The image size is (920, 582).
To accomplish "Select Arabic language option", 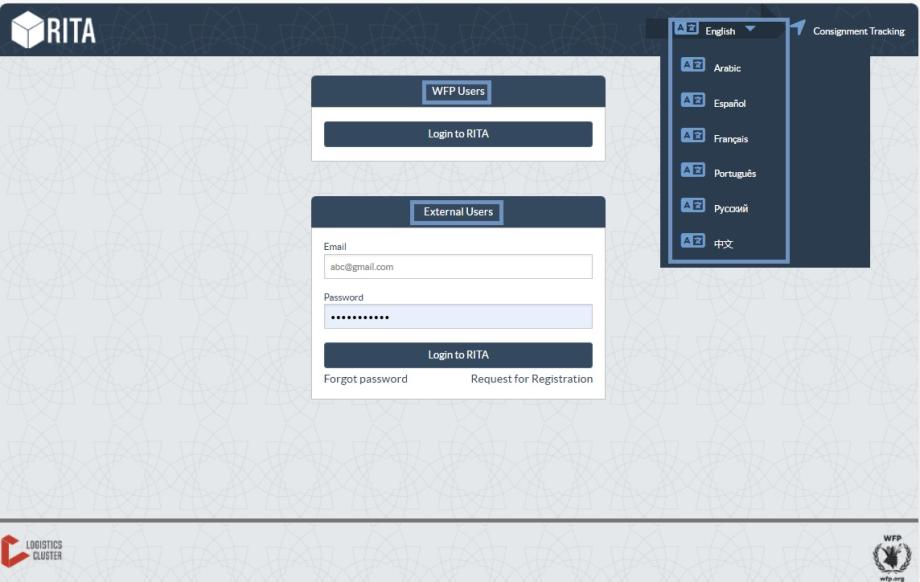I will [x=727, y=68].
